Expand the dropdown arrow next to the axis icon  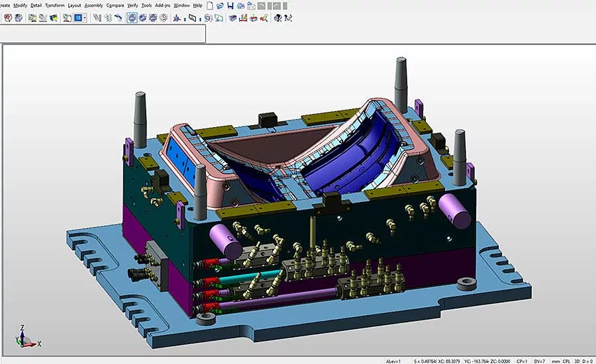pos(185,19)
